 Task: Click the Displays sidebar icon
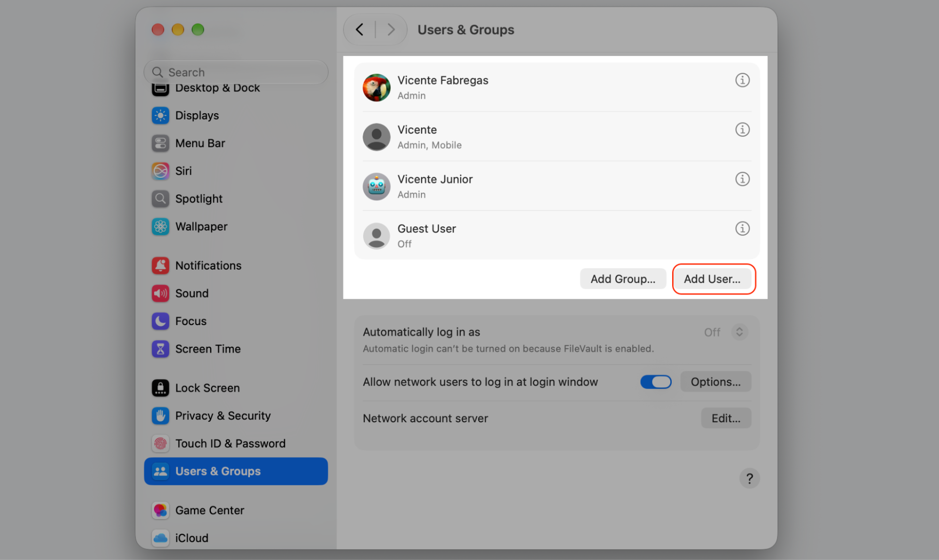point(160,115)
